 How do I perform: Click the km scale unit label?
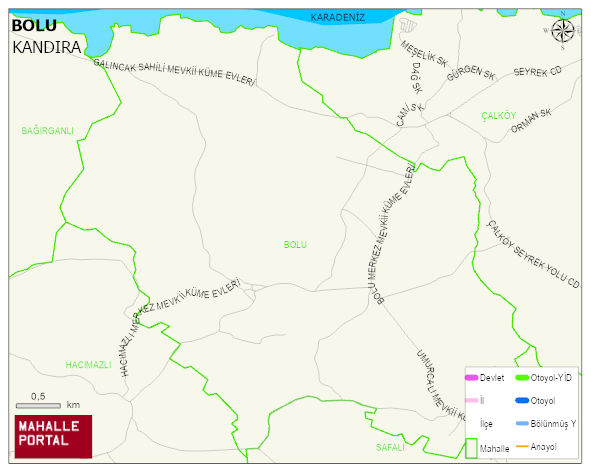(x=73, y=405)
